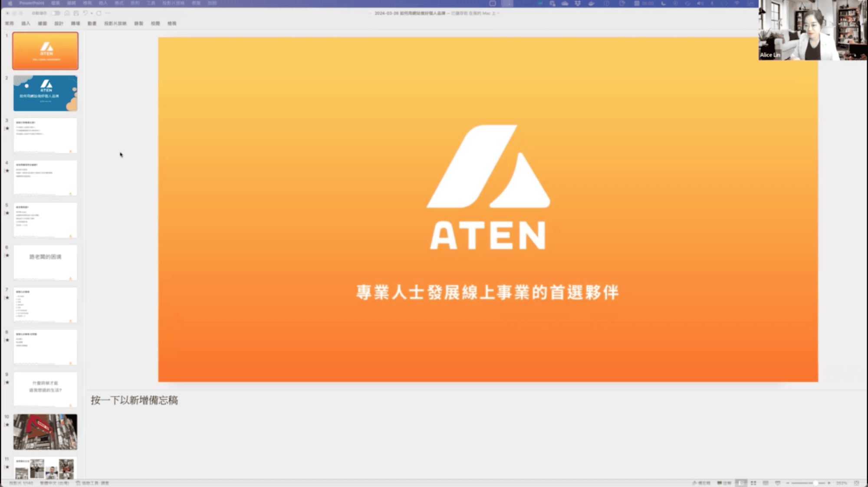868x487 pixels.
Task: Click the volume icon in the macOS menu bar
Action: tap(700, 3)
